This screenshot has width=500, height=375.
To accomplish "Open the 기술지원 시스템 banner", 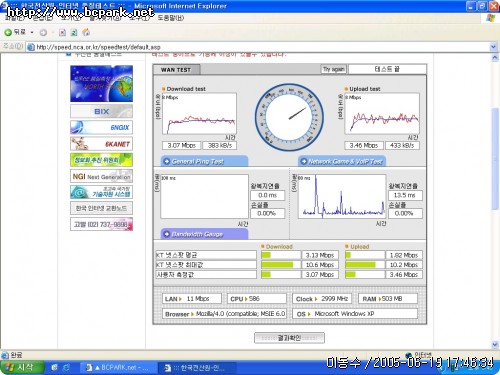I will tap(101, 192).
